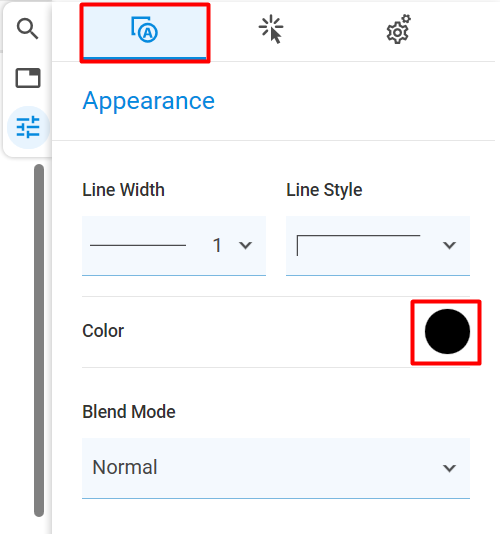Expand the Line Style dropdown
Viewport: 500px width, 534px height.
pyautogui.click(x=378, y=246)
